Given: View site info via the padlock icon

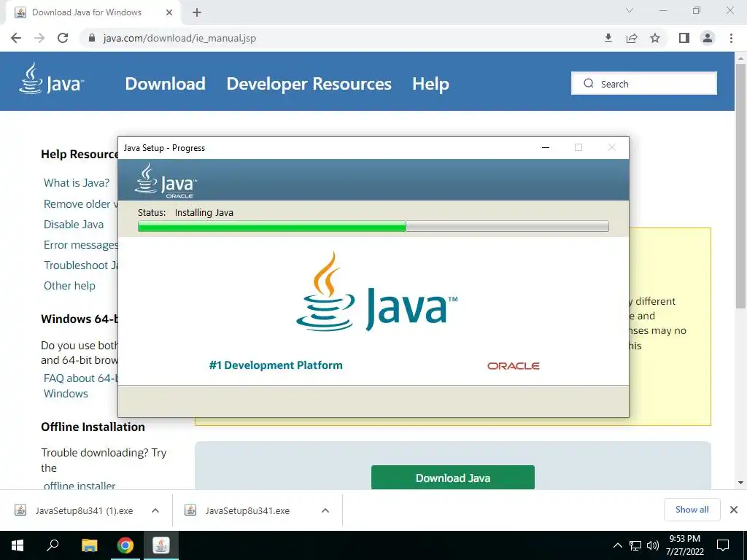Looking at the screenshot, I should coord(92,38).
